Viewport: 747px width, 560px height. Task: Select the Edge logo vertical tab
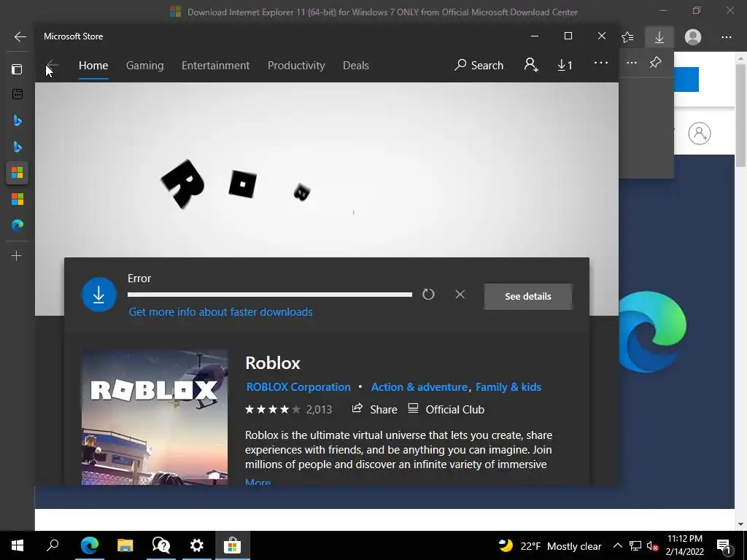coord(18,225)
